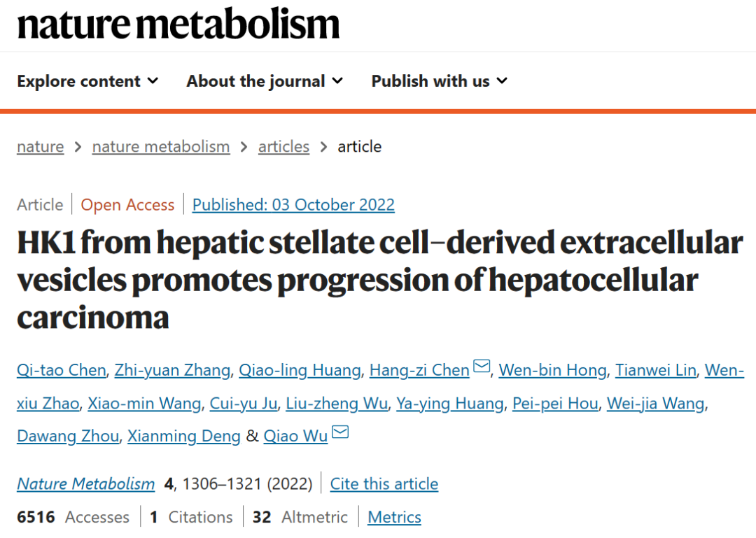
Task: Click the email envelope icon after Qiao Wu
Action: 339,433
